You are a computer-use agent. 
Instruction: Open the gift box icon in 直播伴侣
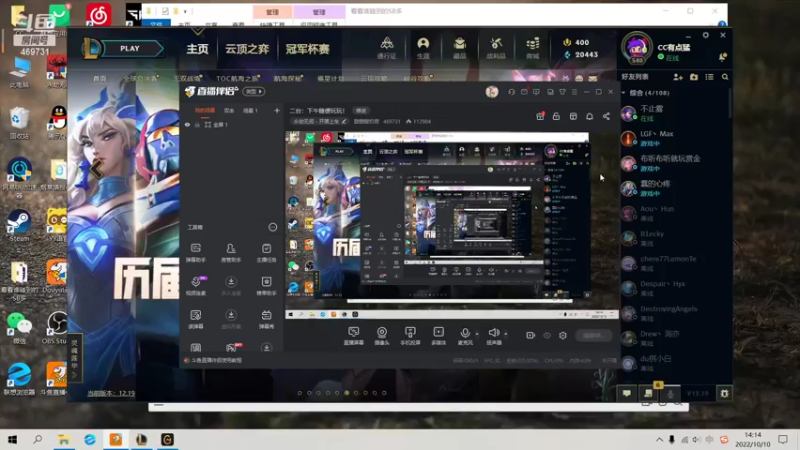coord(540,116)
